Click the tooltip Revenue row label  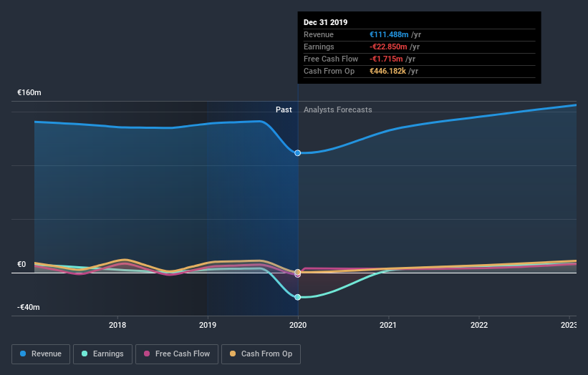tap(319, 34)
